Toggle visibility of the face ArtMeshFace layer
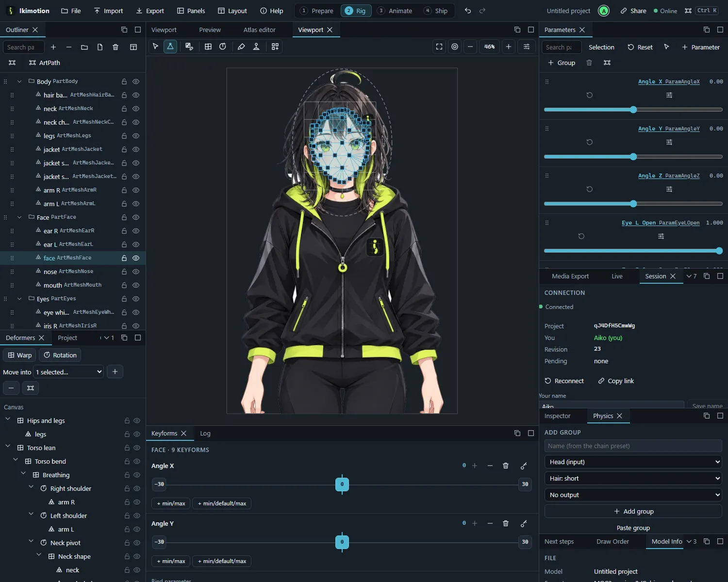 (136, 258)
